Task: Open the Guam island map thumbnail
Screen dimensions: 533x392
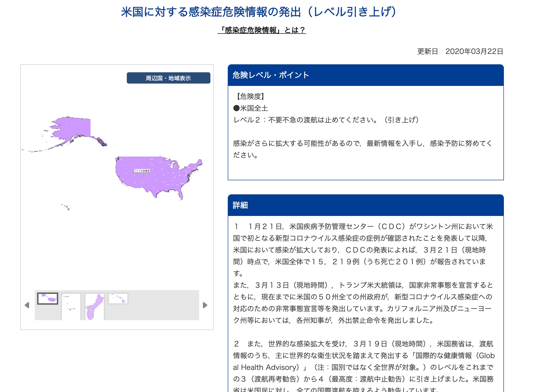Action: (94, 307)
